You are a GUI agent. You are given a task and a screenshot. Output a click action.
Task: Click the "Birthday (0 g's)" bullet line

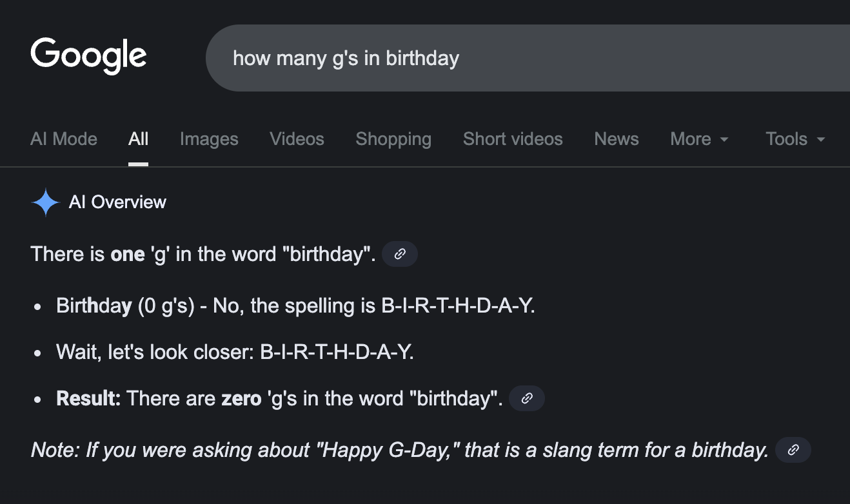click(x=295, y=305)
